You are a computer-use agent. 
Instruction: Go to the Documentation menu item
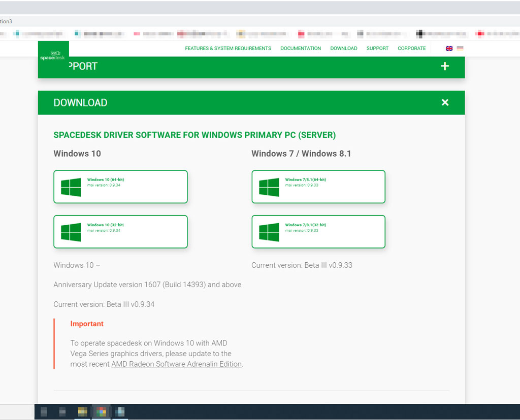[x=301, y=49]
